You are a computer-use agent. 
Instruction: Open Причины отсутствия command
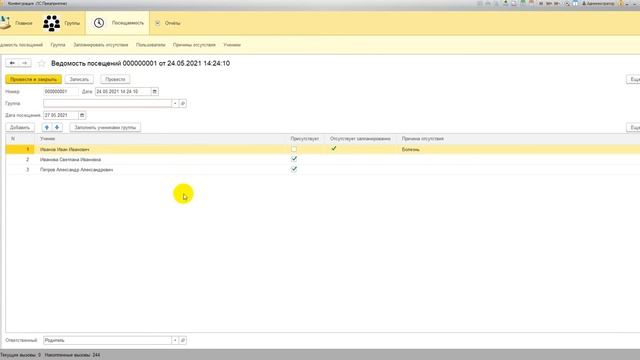tap(194, 45)
